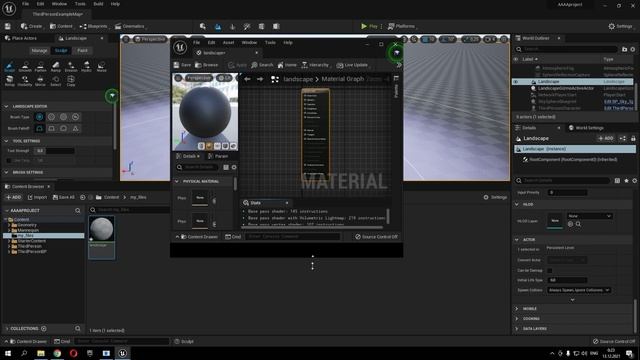This screenshot has height=360, width=640.
Task: Switch to Paint landscape mode tab
Action: (82, 51)
